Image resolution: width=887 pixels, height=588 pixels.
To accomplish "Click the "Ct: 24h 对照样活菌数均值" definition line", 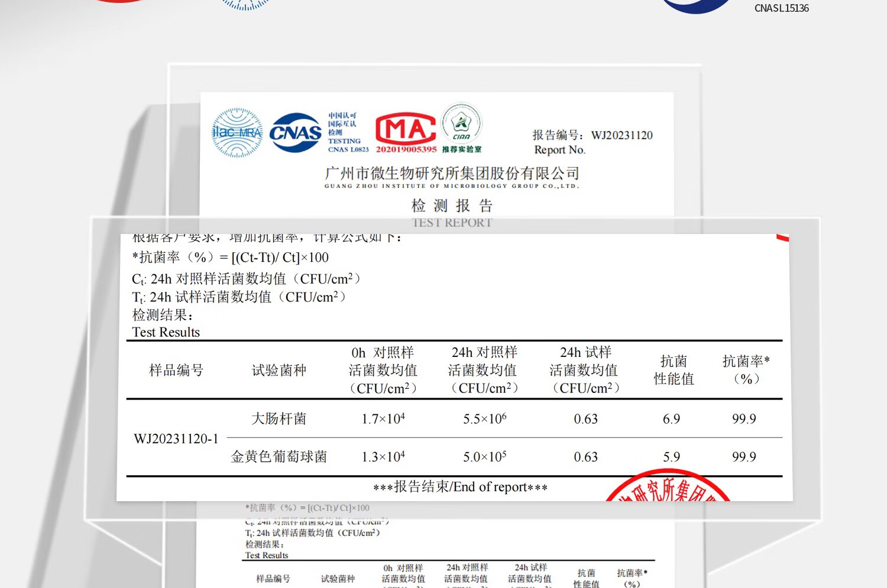I will click(x=246, y=278).
